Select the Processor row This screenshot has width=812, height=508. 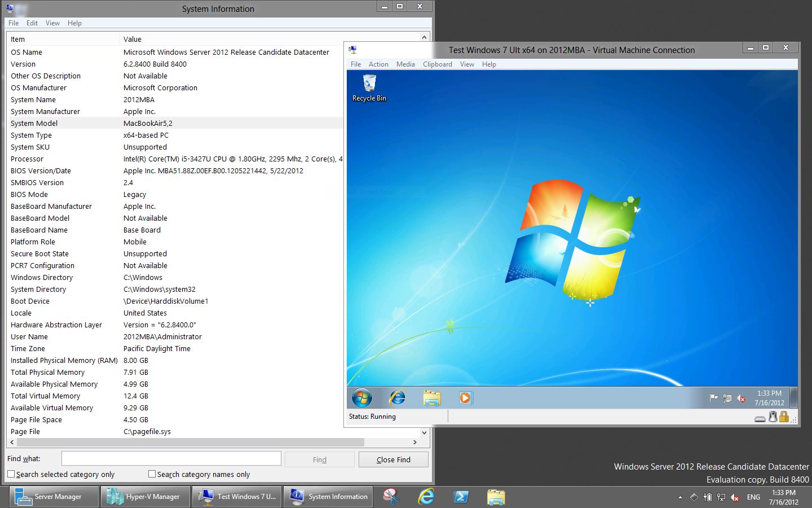(x=176, y=159)
